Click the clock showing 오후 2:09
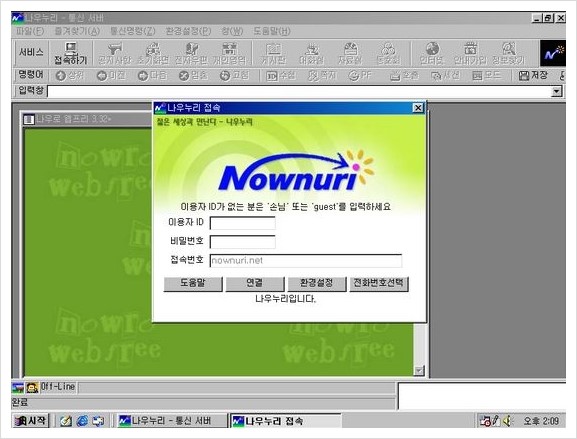This screenshot has width=577, height=439. coord(541,421)
